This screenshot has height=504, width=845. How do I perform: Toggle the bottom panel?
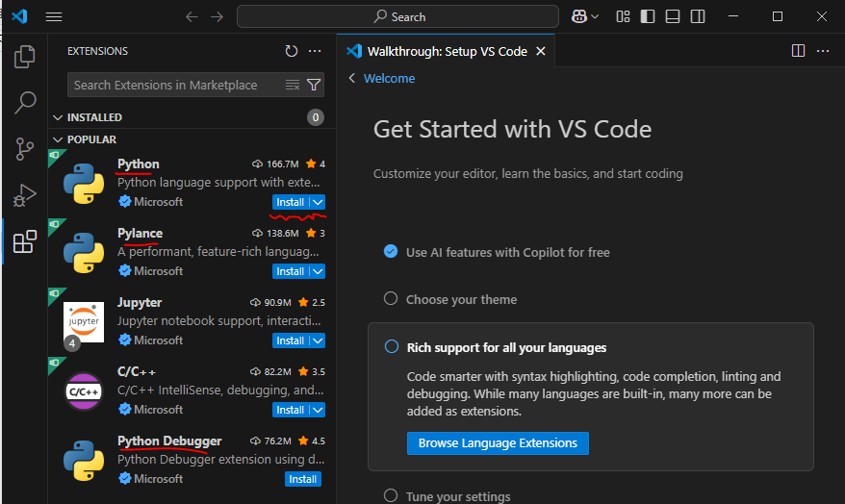673,16
